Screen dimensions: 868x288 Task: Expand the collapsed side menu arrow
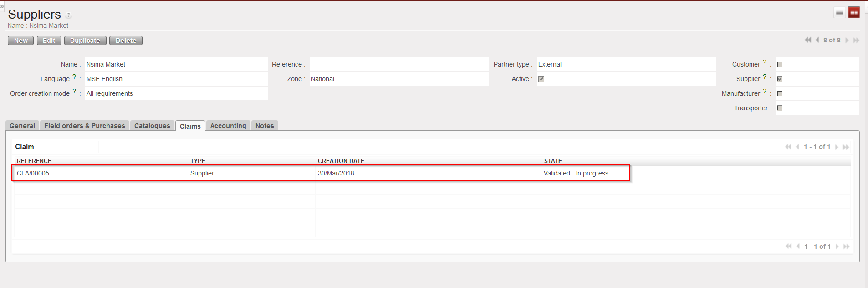pyautogui.click(x=2, y=6)
